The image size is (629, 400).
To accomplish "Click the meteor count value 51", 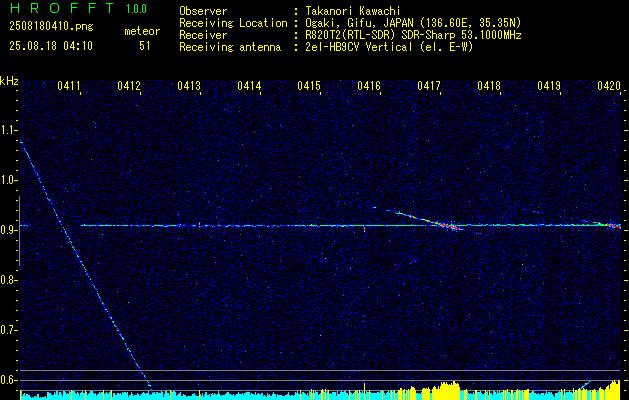I will click(145, 46).
